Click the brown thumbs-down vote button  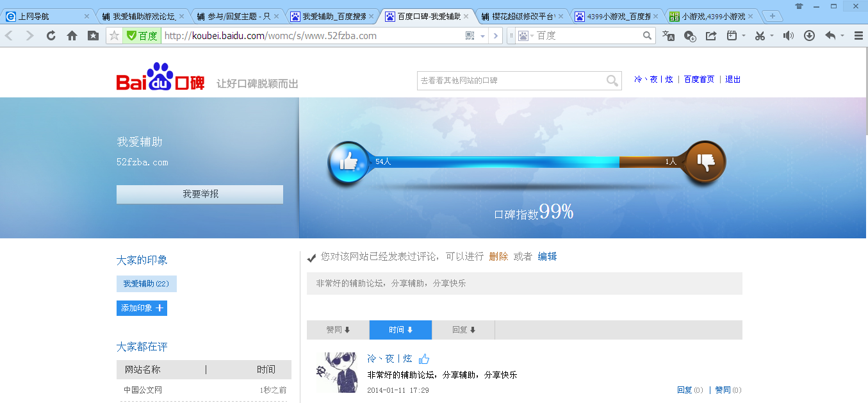click(x=705, y=162)
